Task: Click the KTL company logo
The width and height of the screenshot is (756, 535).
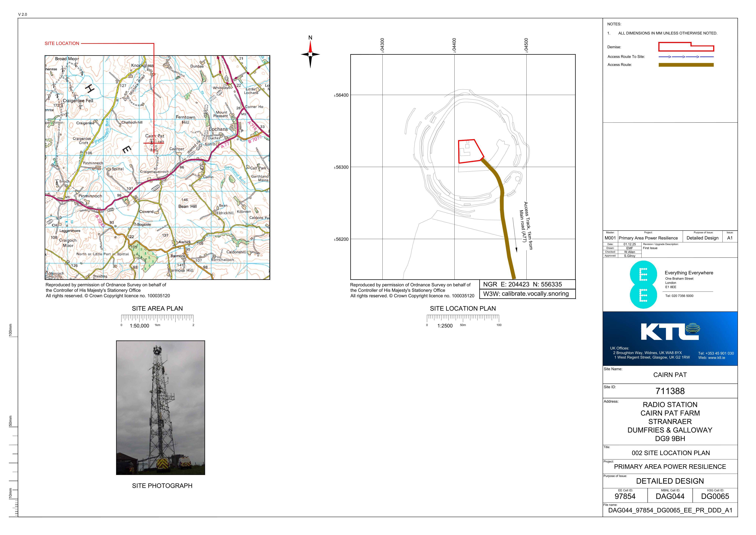Action: click(670, 332)
